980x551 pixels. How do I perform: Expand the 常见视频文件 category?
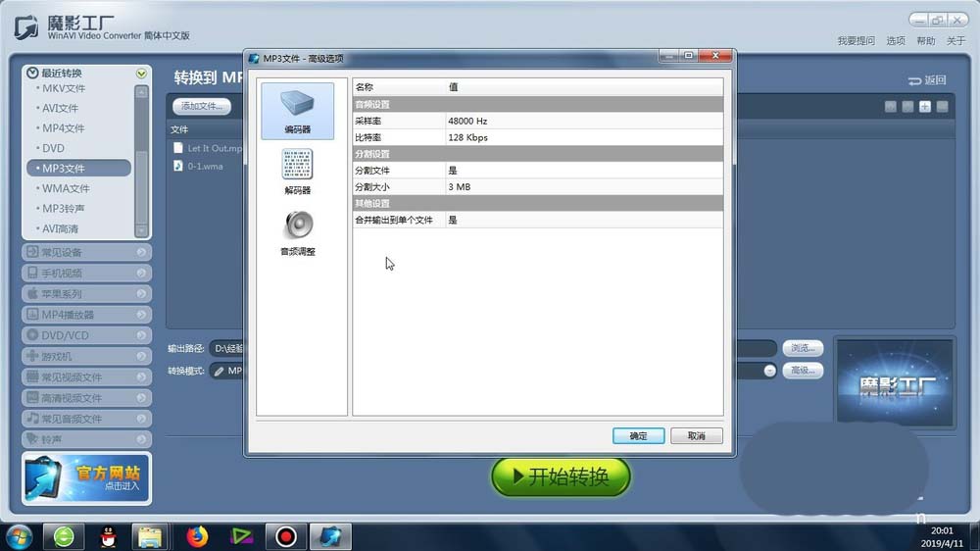pos(86,377)
